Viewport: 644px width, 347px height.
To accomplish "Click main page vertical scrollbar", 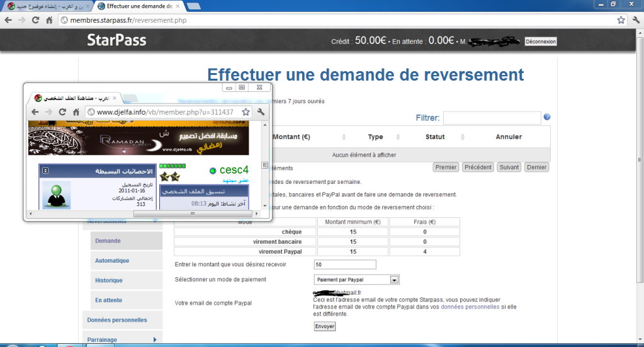I will 640,160.
